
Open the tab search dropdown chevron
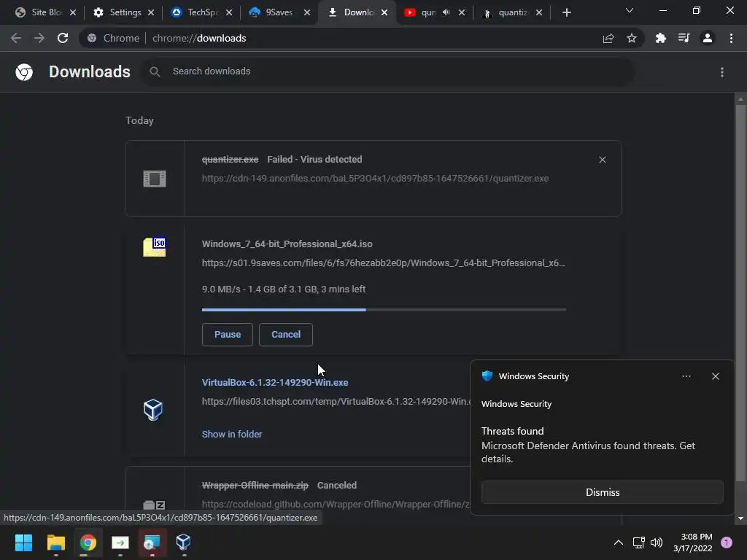630,10
